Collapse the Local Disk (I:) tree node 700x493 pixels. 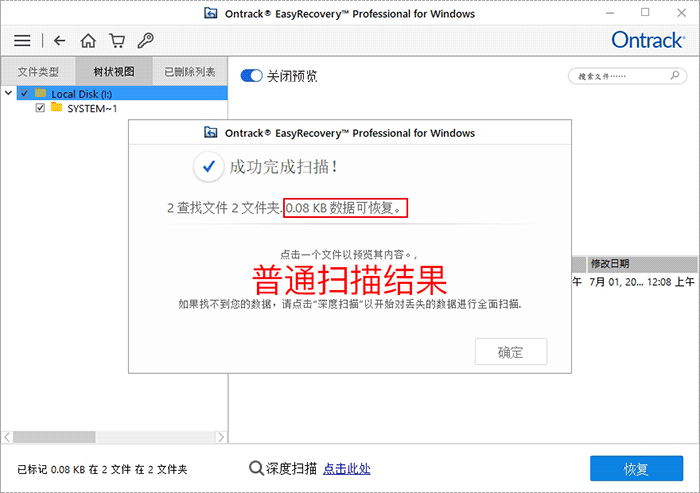(x=8, y=93)
